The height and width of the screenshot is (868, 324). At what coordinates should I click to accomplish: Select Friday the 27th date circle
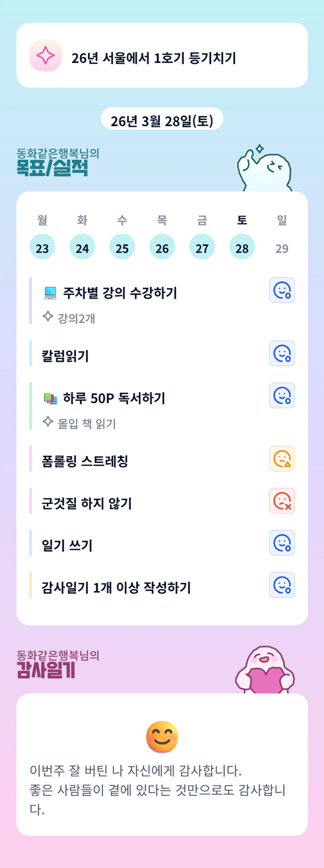202,247
